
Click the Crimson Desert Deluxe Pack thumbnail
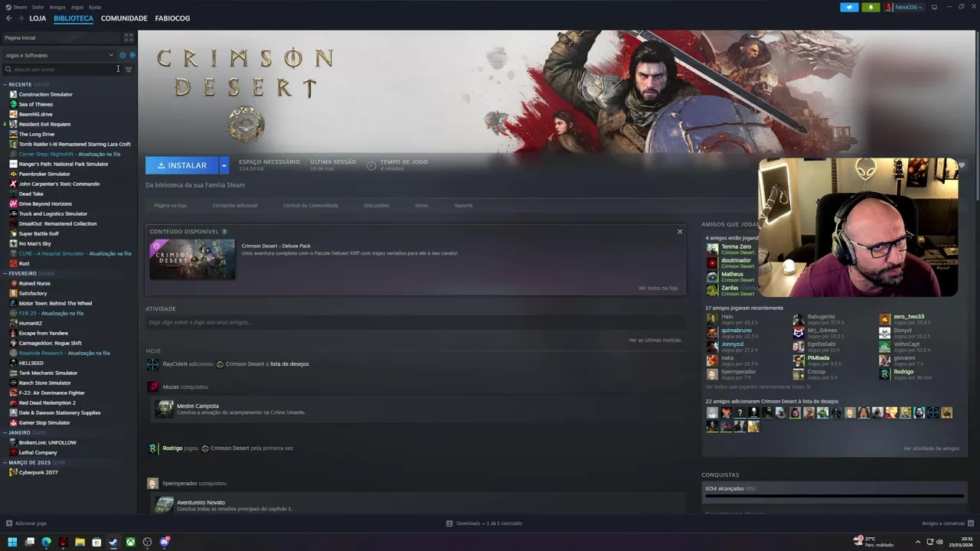[192, 259]
